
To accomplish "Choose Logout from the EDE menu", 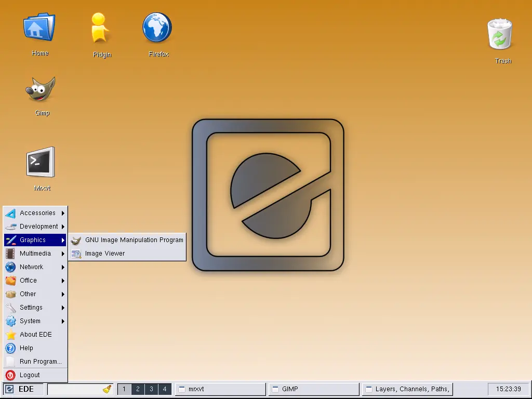I will [35, 375].
